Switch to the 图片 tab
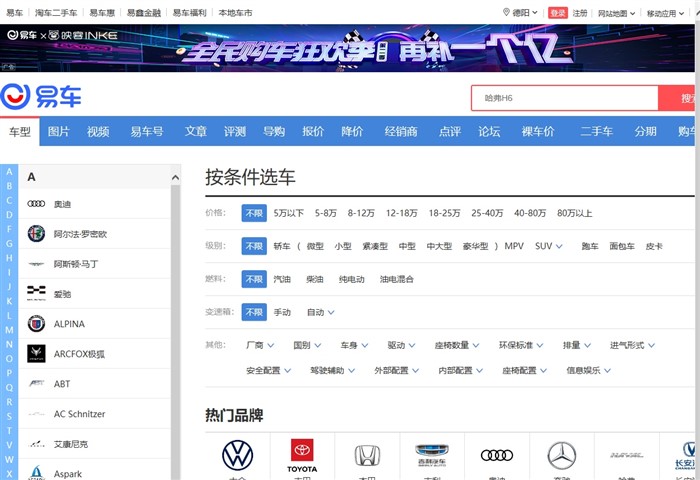Image resolution: width=700 pixels, height=480 pixels. coord(59,131)
